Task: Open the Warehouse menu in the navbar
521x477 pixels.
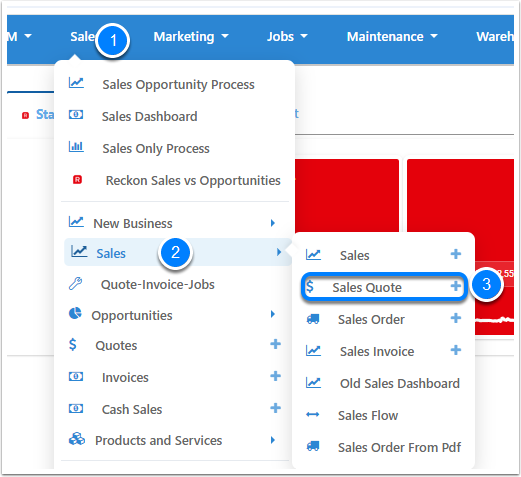Action: pos(495,37)
